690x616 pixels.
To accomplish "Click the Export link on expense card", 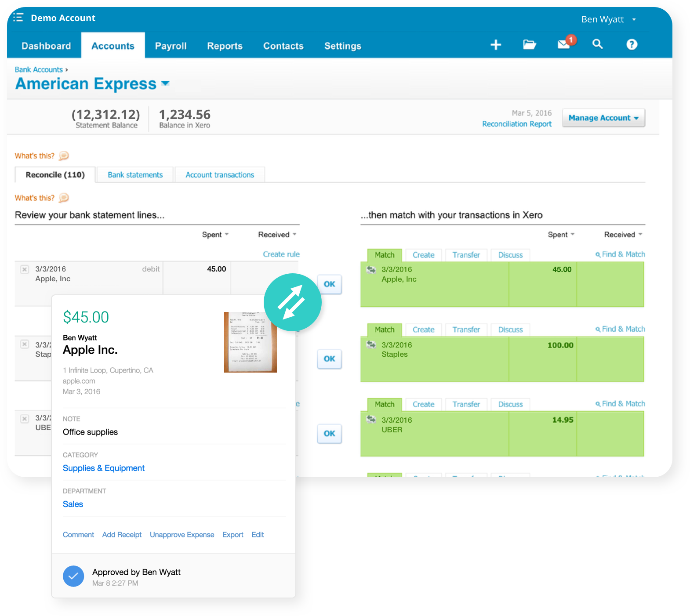I will [x=232, y=535].
